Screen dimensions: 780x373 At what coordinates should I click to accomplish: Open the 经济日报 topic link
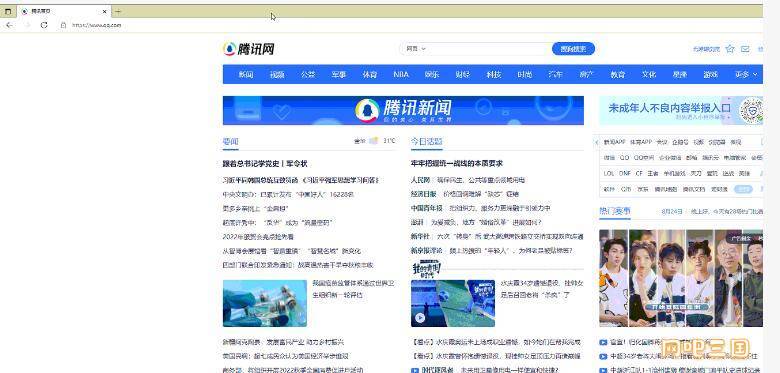click(x=423, y=193)
